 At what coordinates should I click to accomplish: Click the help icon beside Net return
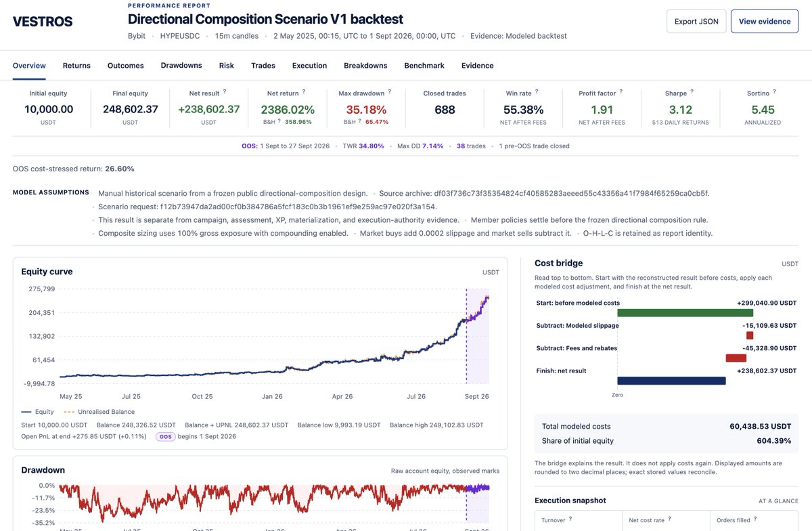[304, 91]
